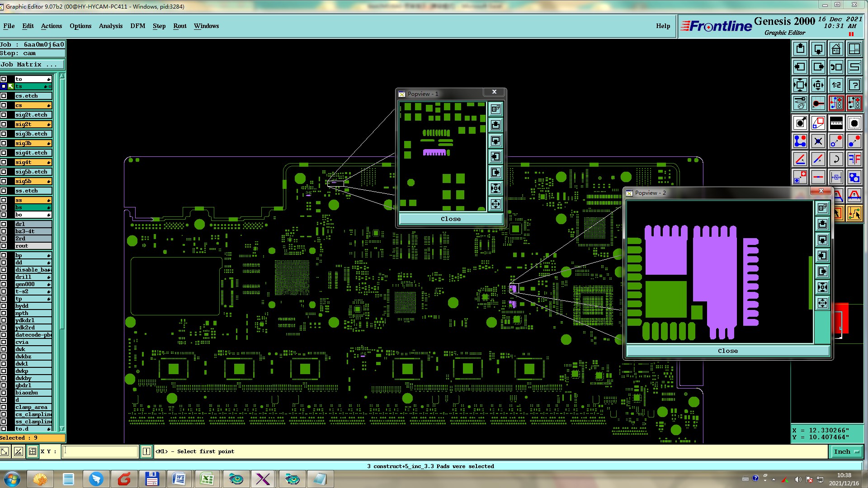Click the blue connected nodes icon
Screen dimensions: 868x488
800,141
